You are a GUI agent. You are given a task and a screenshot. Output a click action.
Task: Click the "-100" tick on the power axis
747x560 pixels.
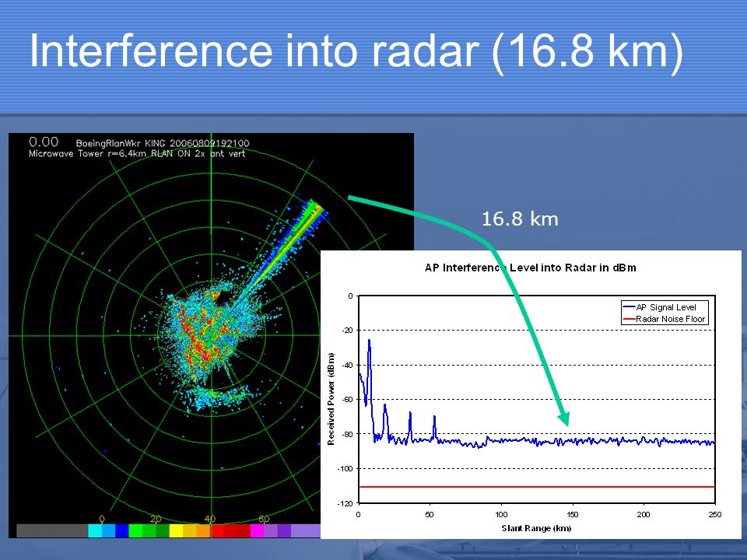[345, 468]
